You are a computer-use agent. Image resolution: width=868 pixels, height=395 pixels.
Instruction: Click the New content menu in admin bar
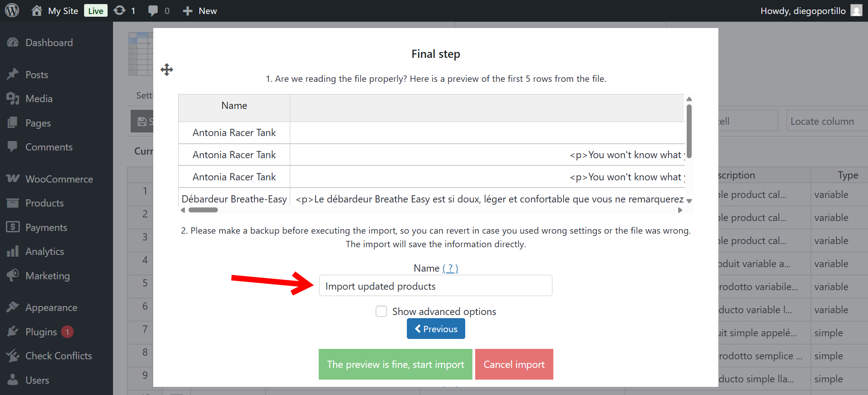[x=200, y=11]
